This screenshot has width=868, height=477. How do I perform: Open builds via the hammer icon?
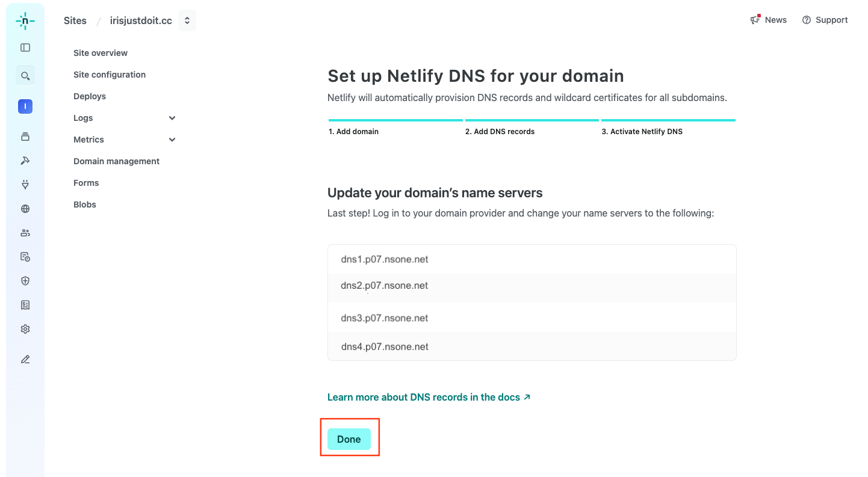coord(25,161)
